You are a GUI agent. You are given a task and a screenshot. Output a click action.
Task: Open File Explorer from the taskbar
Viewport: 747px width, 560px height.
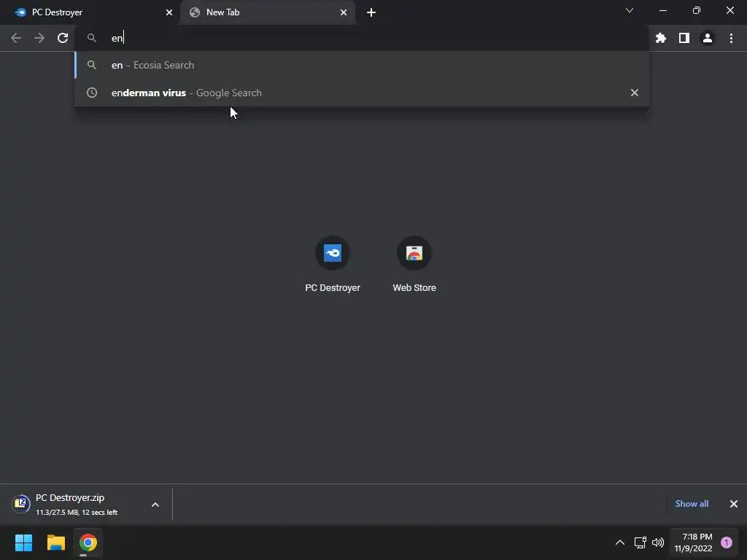click(x=55, y=542)
